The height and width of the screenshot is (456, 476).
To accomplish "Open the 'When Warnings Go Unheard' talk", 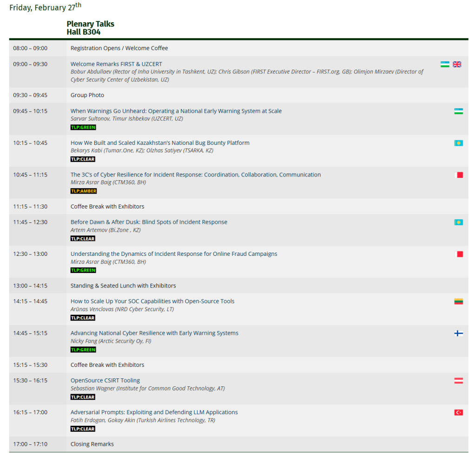I will coord(176,111).
